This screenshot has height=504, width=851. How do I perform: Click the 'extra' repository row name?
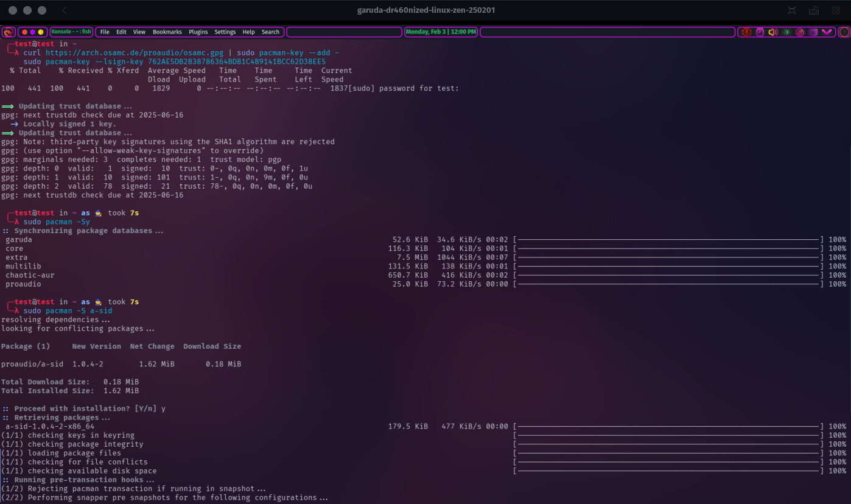(16, 257)
